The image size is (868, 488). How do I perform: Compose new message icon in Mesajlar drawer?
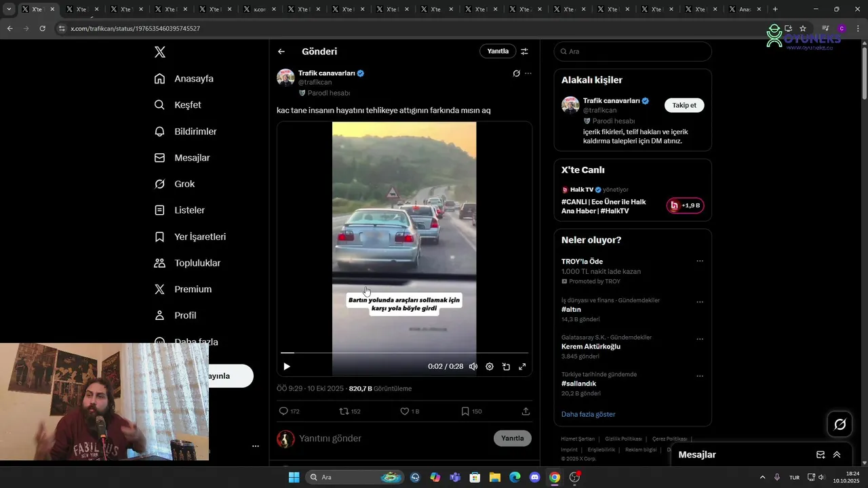(x=821, y=455)
